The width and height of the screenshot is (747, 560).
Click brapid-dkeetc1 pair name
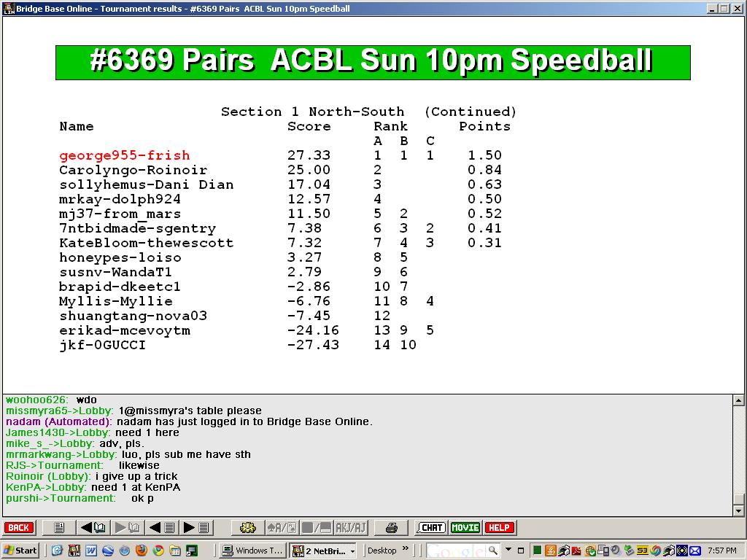point(120,287)
